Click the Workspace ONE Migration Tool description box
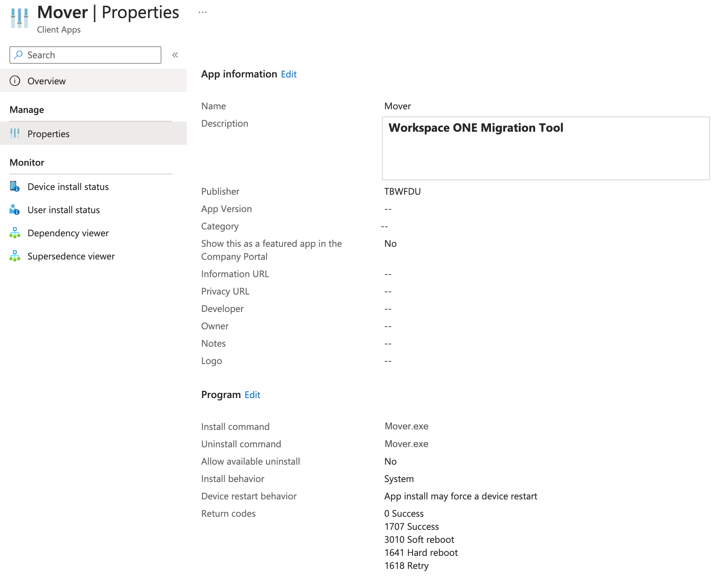Screen dimensions: 728x579 click(x=546, y=148)
